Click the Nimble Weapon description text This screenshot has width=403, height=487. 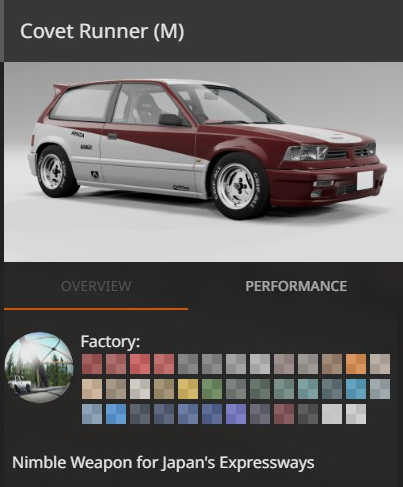point(163,463)
